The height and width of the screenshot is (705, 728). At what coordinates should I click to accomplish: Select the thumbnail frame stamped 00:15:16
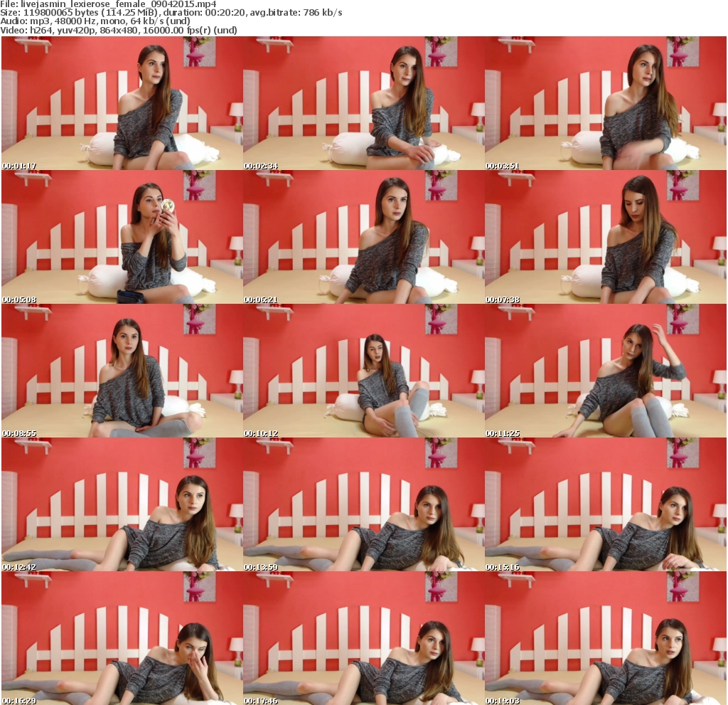[606, 504]
